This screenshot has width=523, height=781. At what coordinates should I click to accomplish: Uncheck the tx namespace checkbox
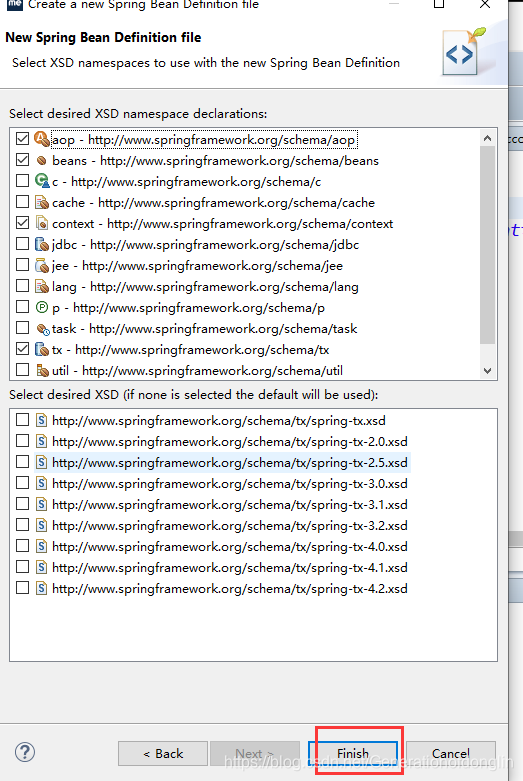coord(22,349)
